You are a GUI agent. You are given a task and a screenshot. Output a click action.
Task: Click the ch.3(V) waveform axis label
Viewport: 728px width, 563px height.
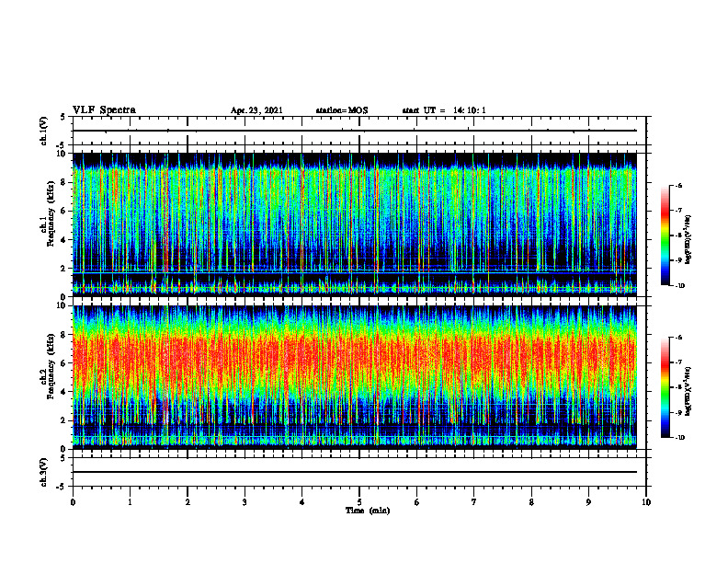click(x=44, y=472)
